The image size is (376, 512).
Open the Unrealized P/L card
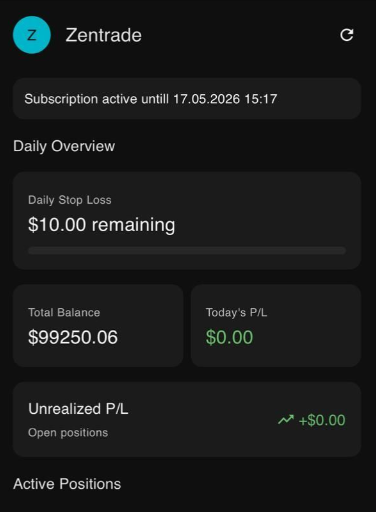click(x=187, y=419)
